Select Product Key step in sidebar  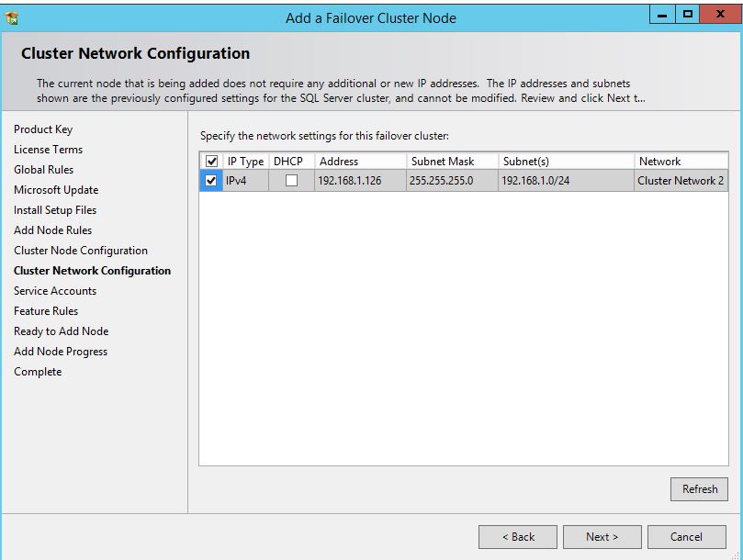coord(43,129)
